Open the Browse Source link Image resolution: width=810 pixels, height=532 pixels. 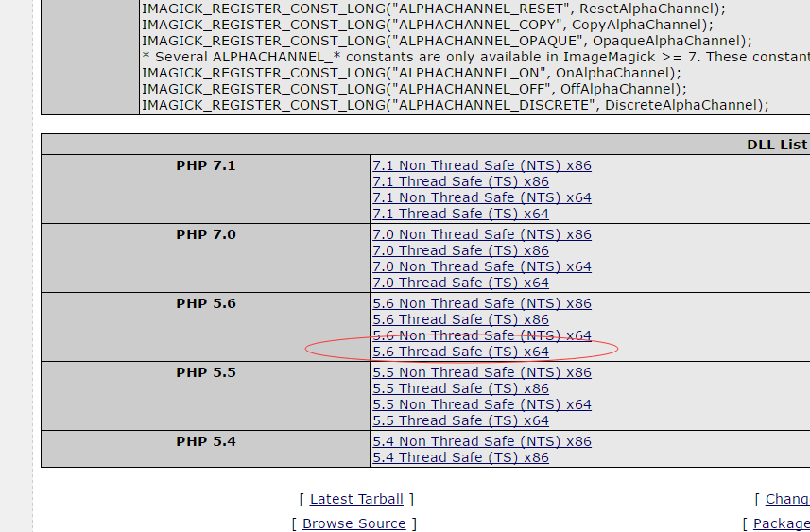click(x=354, y=523)
